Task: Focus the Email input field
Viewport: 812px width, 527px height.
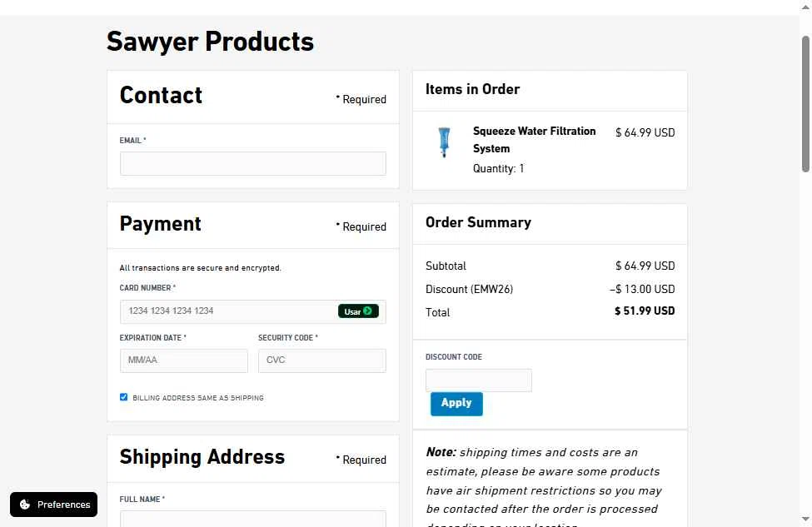Action: point(252,163)
